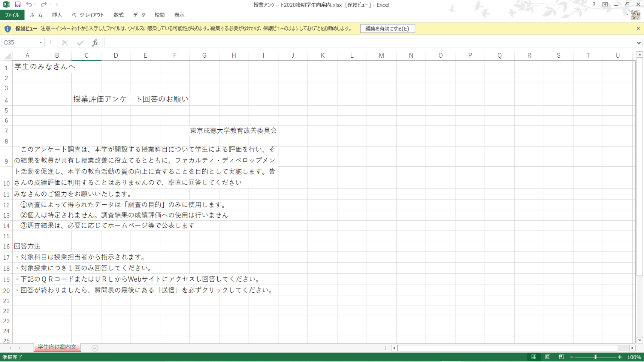
Task: Expand the formula bar
Action: [x=638, y=43]
